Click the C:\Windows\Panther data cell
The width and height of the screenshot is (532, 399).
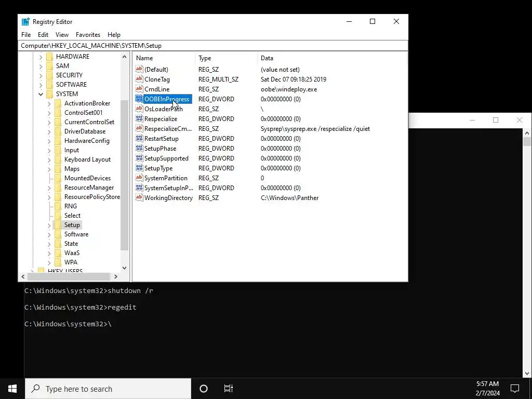click(x=289, y=198)
